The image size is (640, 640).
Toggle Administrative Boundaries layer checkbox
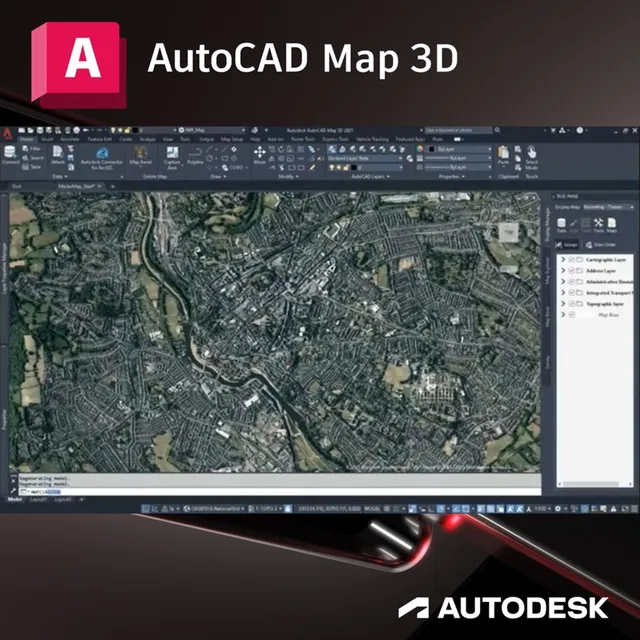coord(571,282)
